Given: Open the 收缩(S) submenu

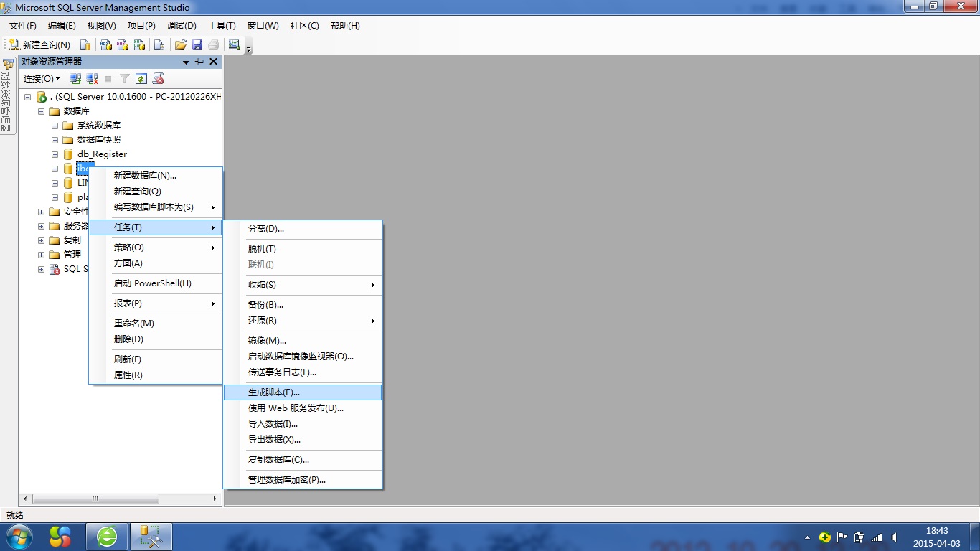Looking at the screenshot, I should click(x=303, y=285).
